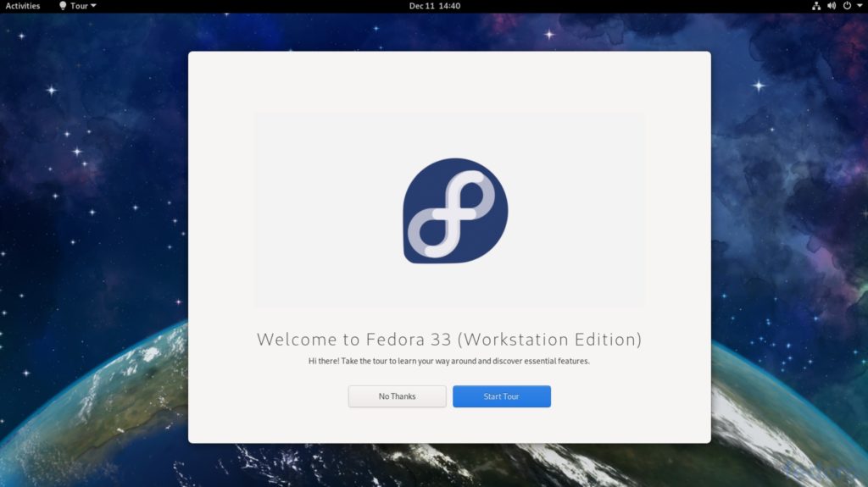Expand the system menu arrow
Screen dimensions: 868x487
coord(860,6)
